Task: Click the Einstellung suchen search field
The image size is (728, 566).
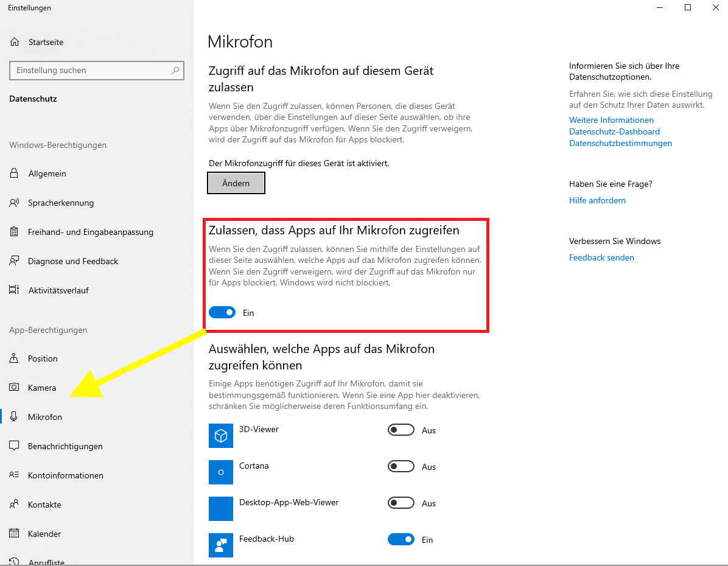Action: (91, 71)
